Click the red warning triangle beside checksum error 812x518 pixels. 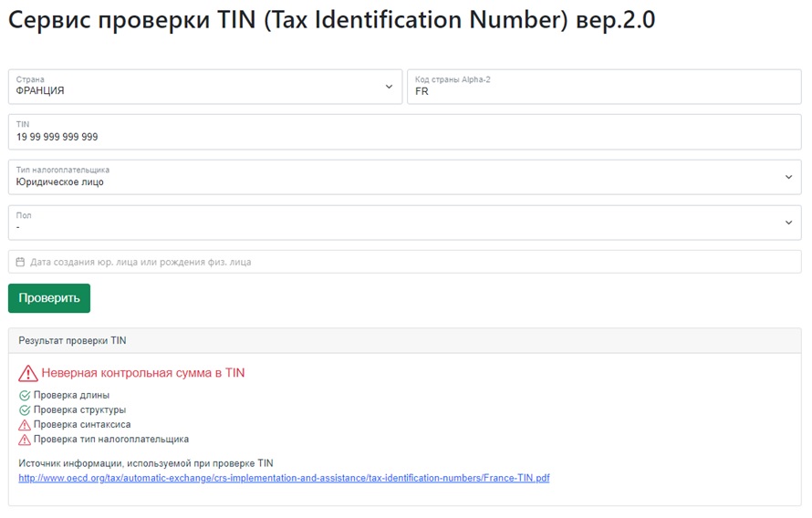28,373
